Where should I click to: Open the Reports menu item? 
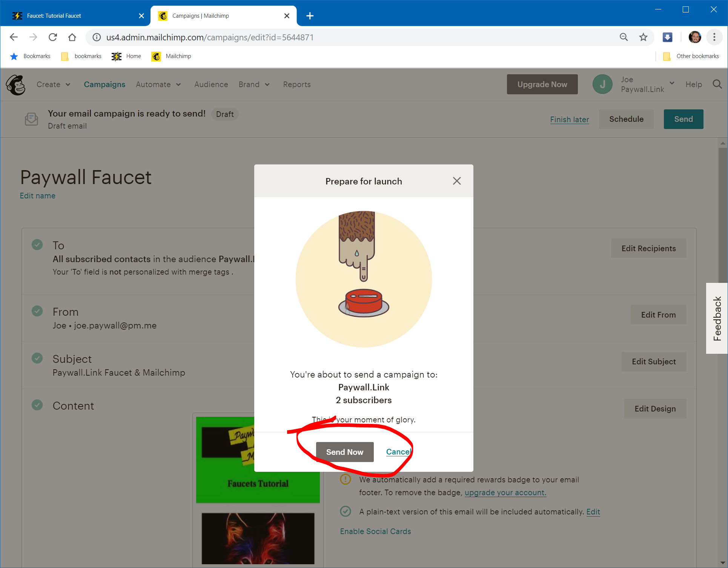[x=297, y=84]
